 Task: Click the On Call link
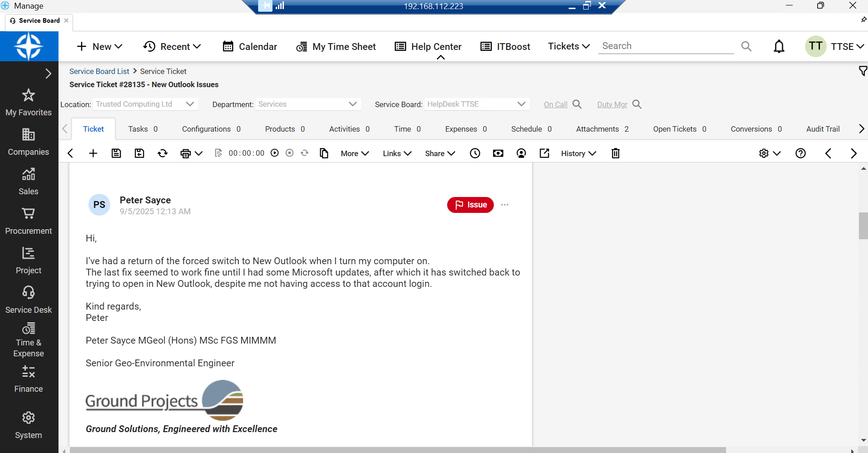(x=556, y=104)
